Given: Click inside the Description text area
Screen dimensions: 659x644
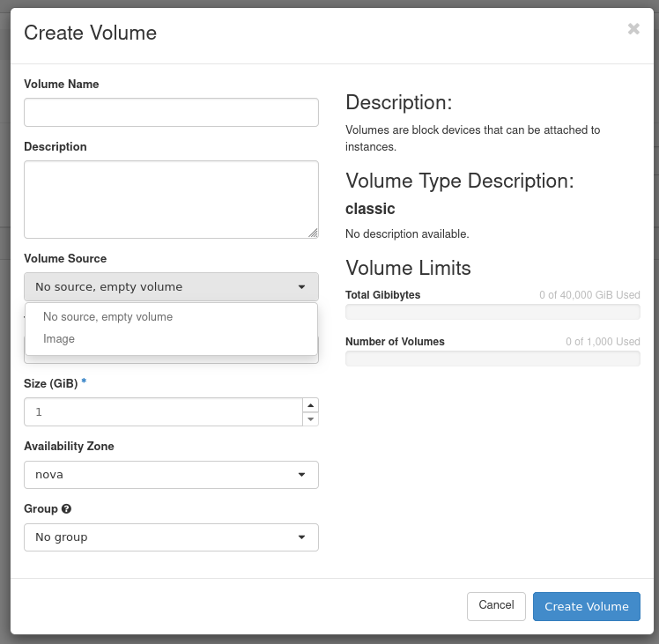Looking at the screenshot, I should pos(171,199).
